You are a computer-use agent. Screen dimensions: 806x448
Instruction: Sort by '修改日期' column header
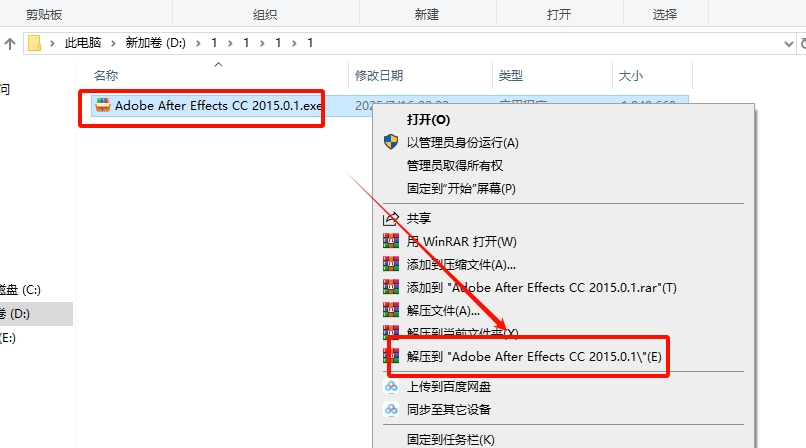point(379,76)
